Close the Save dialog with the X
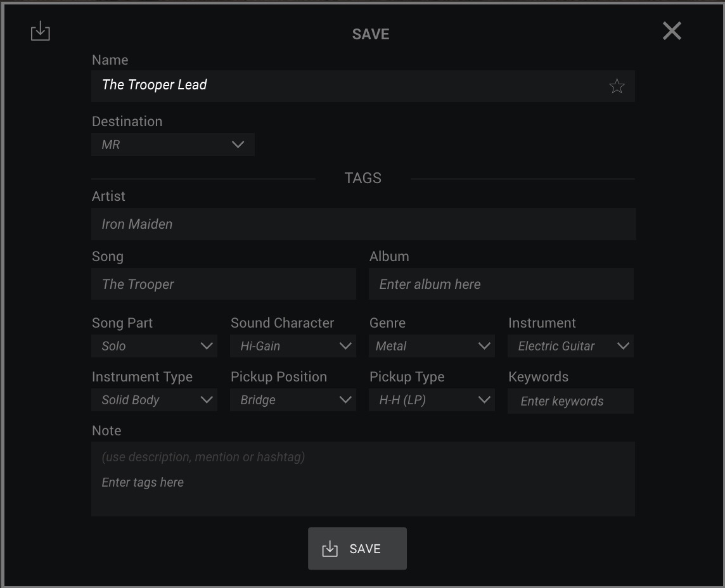 coord(672,31)
